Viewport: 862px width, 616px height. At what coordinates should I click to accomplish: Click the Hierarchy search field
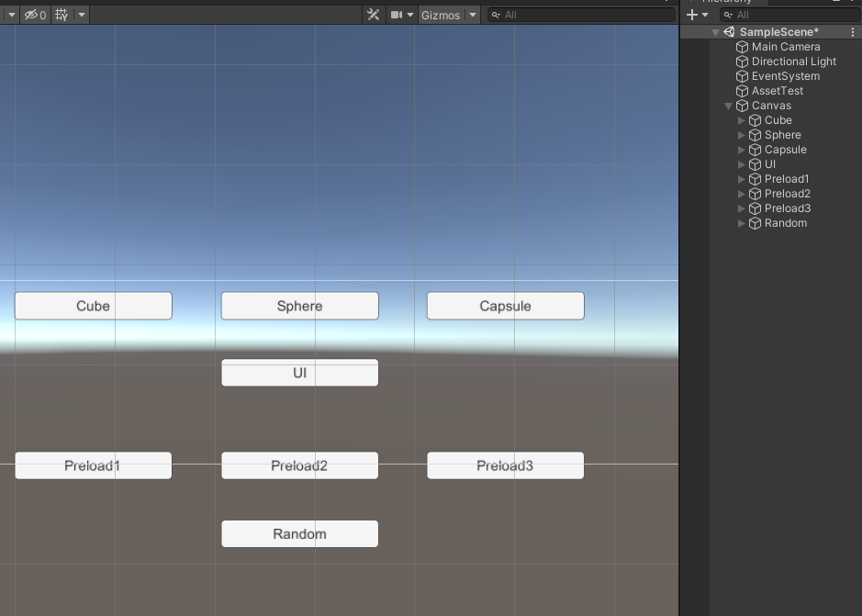click(790, 15)
